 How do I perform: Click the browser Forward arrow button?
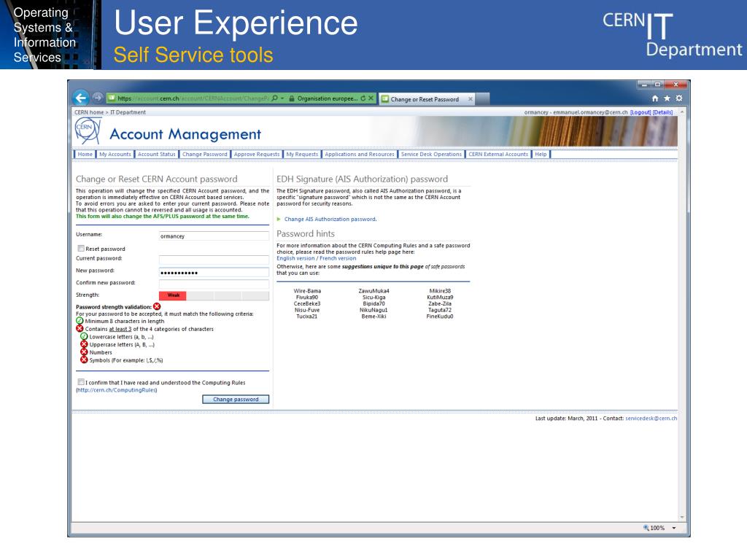(x=98, y=98)
